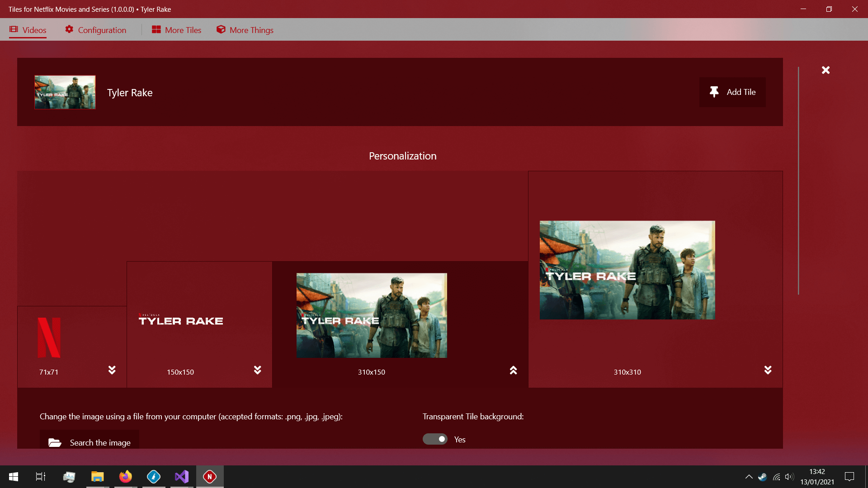Launch Firefox from the taskbar
This screenshot has width=868, height=488.
point(125,476)
